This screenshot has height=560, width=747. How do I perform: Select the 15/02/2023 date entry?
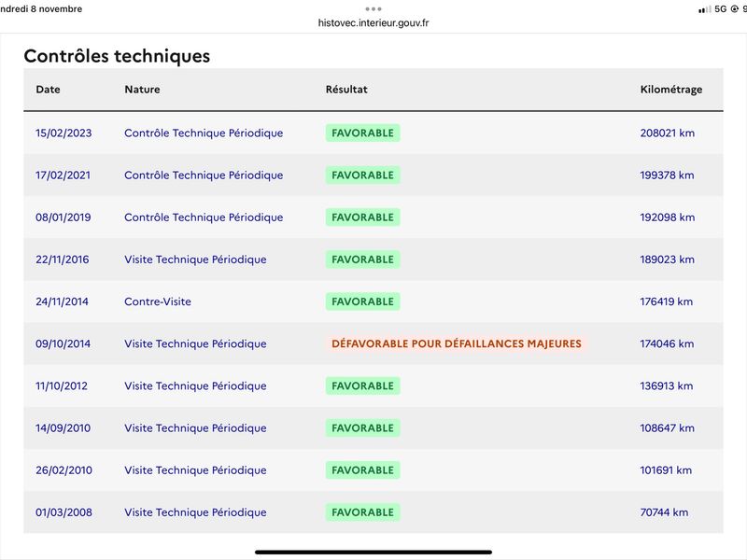(x=63, y=133)
